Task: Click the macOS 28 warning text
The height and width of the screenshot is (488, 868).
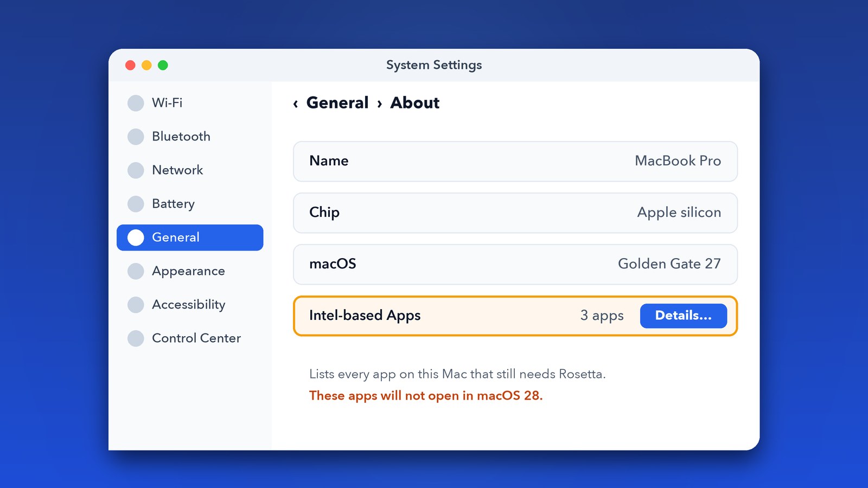Action: (426, 396)
